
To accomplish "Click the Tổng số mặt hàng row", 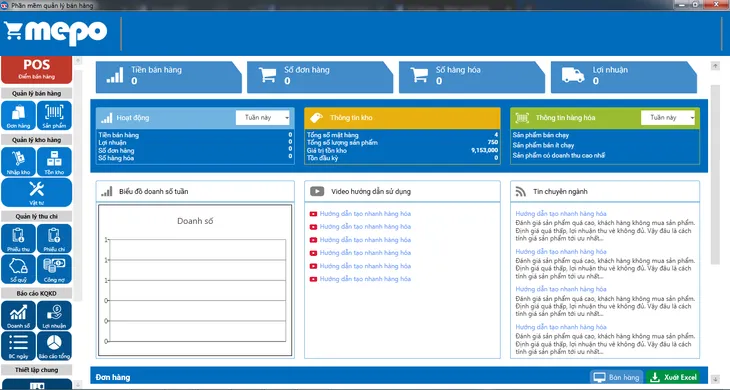I will (402, 135).
